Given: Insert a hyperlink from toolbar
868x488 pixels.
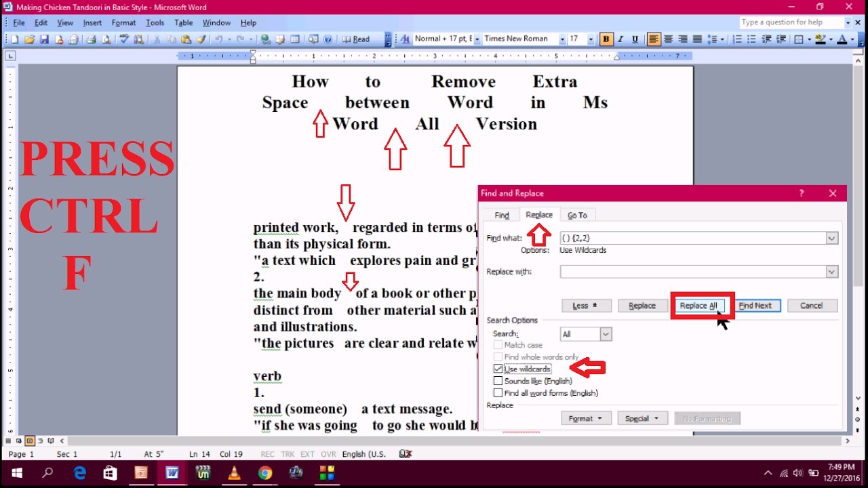Looking at the screenshot, I should click(x=265, y=39).
